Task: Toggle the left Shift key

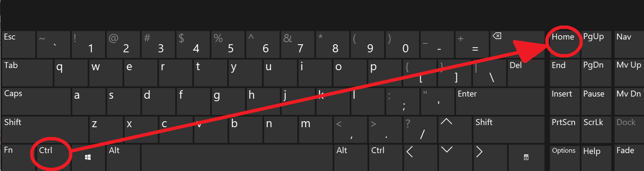Action: pos(45,129)
